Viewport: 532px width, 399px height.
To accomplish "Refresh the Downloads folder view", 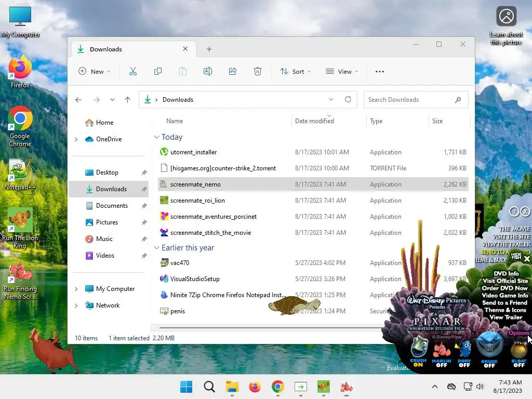I will coord(348,99).
